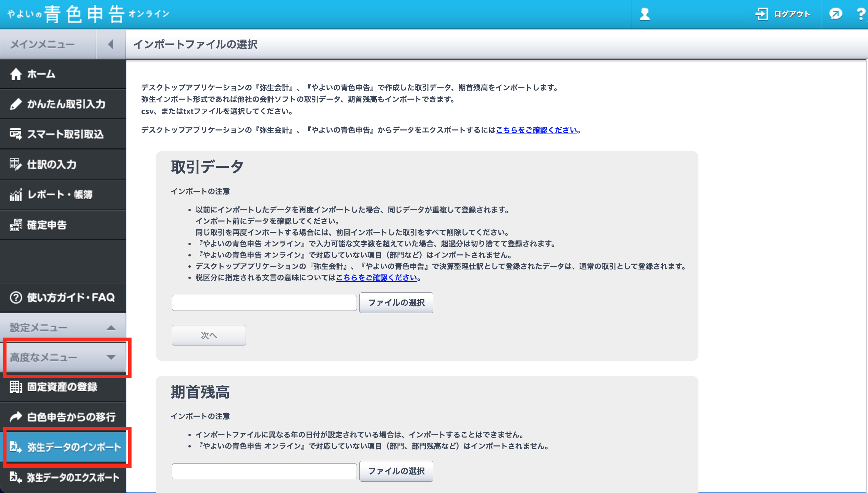
Task: Click the user account icon in header
Action: pos(645,14)
